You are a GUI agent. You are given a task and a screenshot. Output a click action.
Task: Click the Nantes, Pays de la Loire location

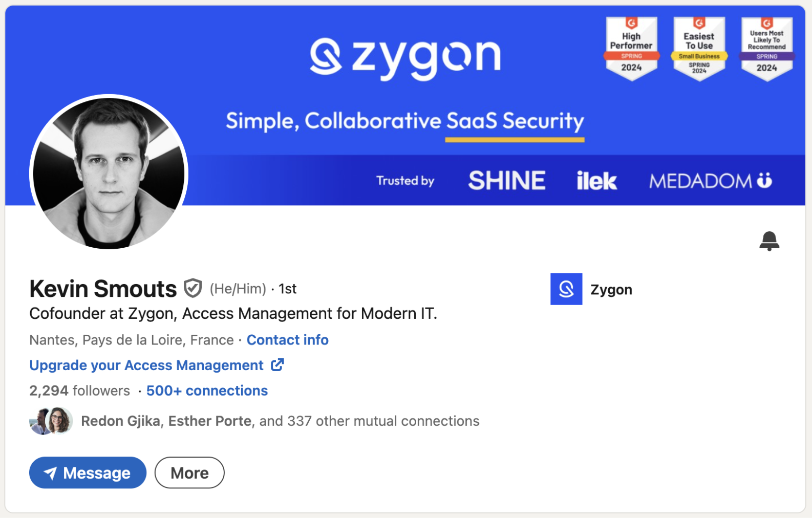pyautogui.click(x=132, y=340)
